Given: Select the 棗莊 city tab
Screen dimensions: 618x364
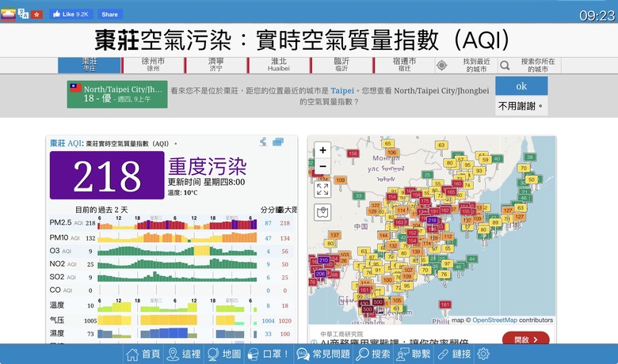Looking at the screenshot, I should (x=90, y=65).
